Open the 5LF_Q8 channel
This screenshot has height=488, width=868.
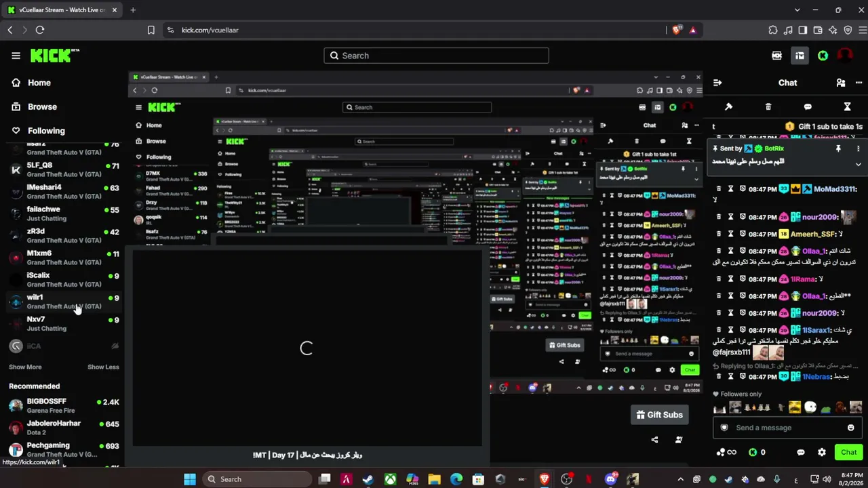click(64, 169)
